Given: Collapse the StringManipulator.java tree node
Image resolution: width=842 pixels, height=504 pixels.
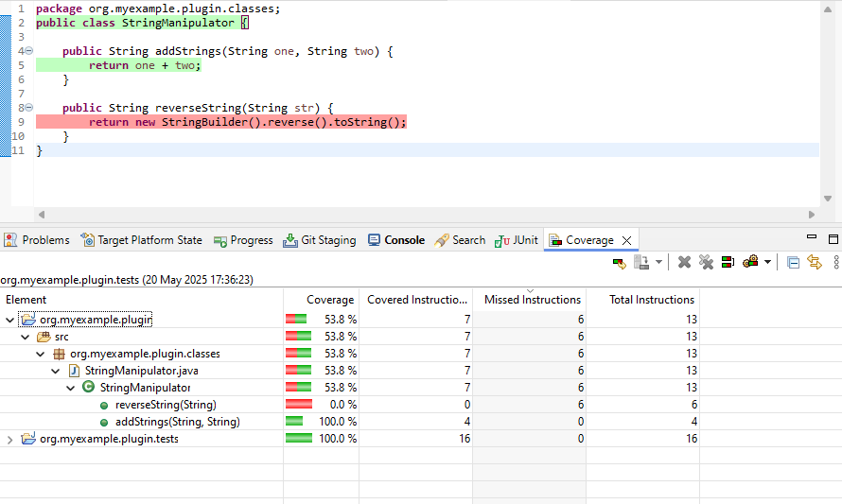Looking at the screenshot, I should click(x=56, y=371).
